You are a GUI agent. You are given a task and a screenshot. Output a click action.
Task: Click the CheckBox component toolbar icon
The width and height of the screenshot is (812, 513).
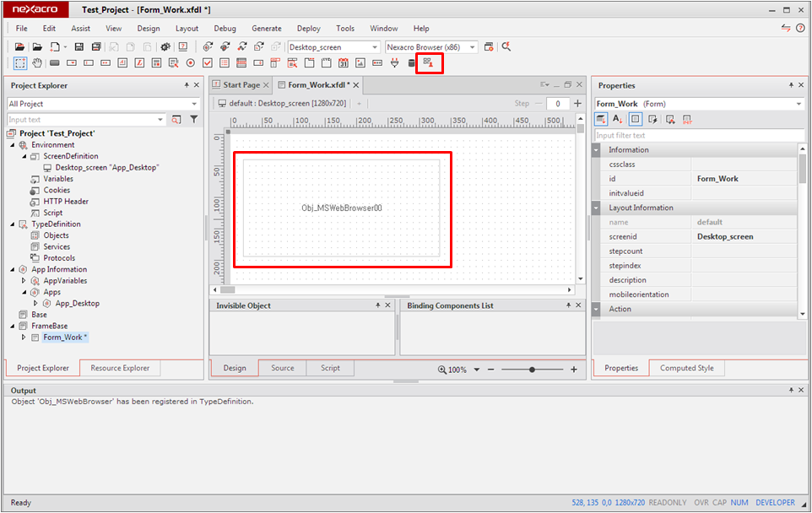[x=207, y=63]
